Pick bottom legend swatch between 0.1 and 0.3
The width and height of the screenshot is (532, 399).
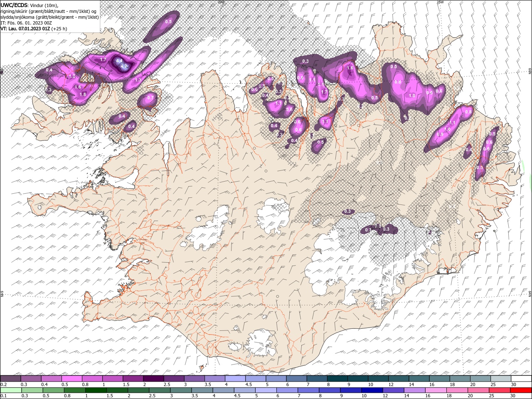coord(11,390)
